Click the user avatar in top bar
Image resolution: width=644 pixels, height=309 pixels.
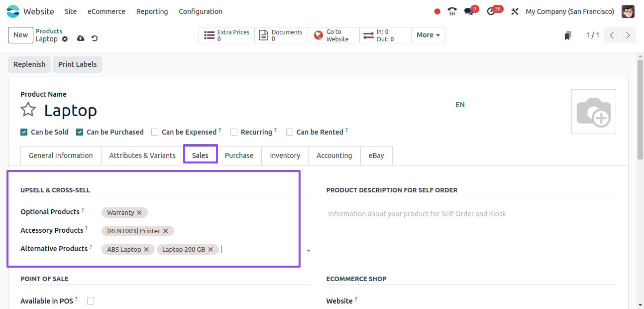coord(628,11)
